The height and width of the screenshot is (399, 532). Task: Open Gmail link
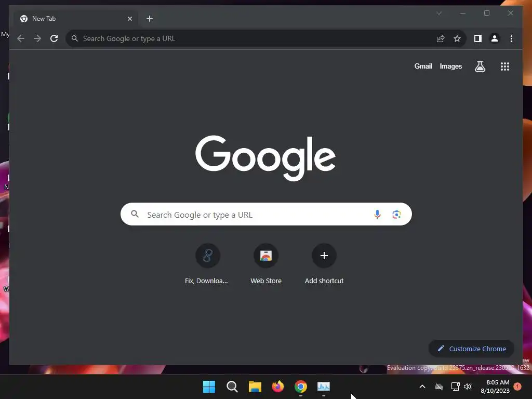point(423,66)
